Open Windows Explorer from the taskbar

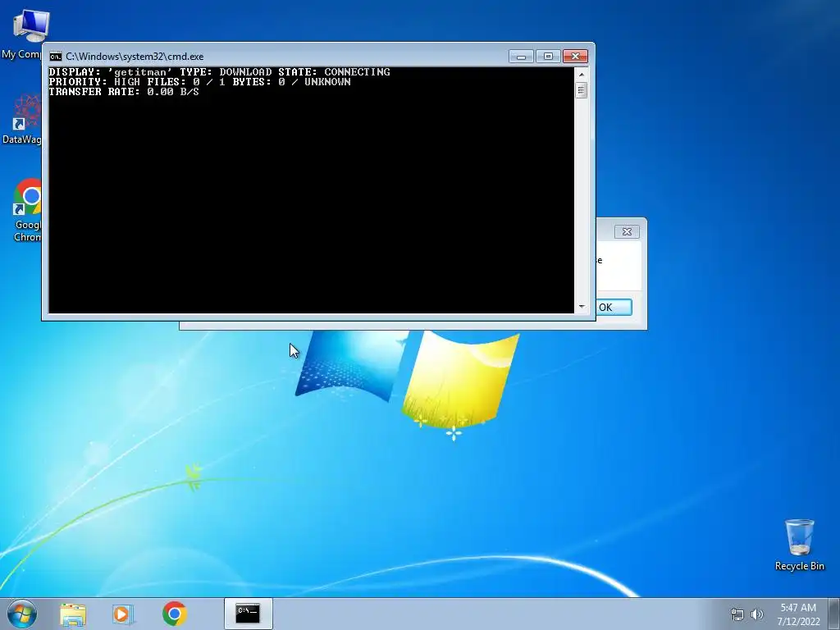click(x=73, y=614)
